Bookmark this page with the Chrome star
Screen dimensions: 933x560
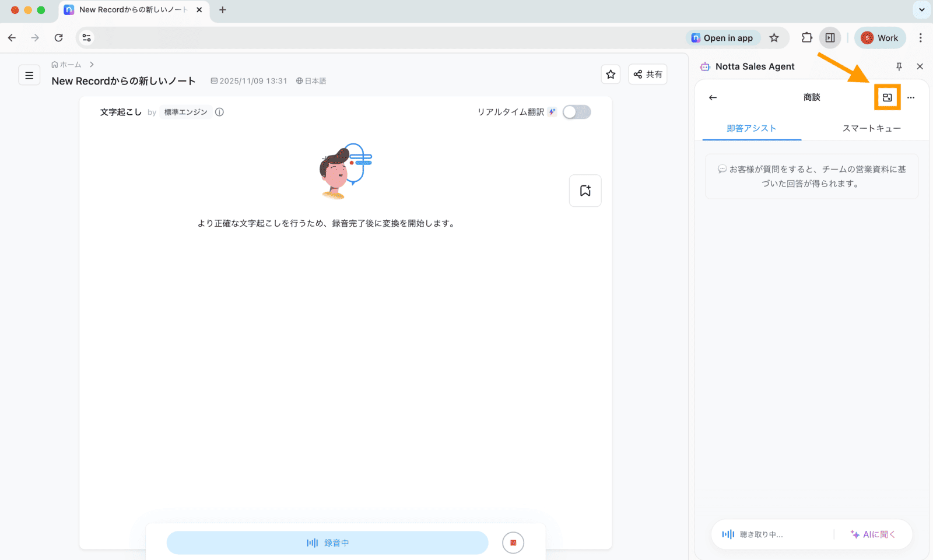[774, 38]
